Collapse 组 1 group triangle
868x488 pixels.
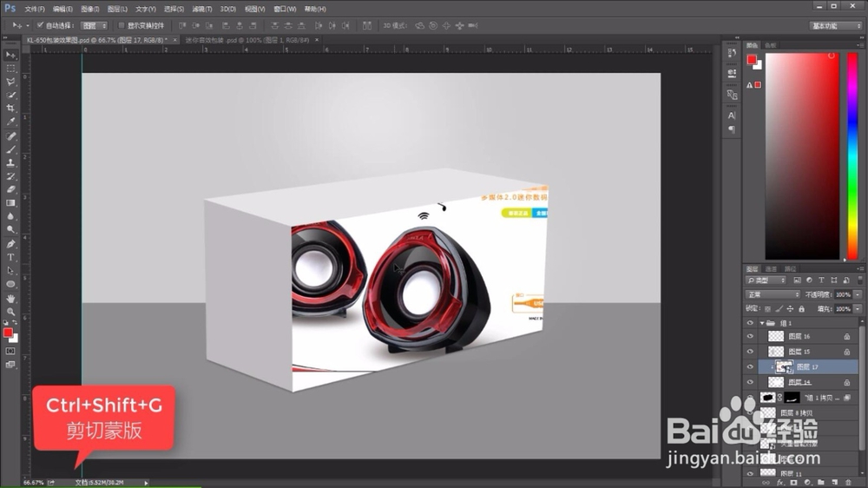762,323
